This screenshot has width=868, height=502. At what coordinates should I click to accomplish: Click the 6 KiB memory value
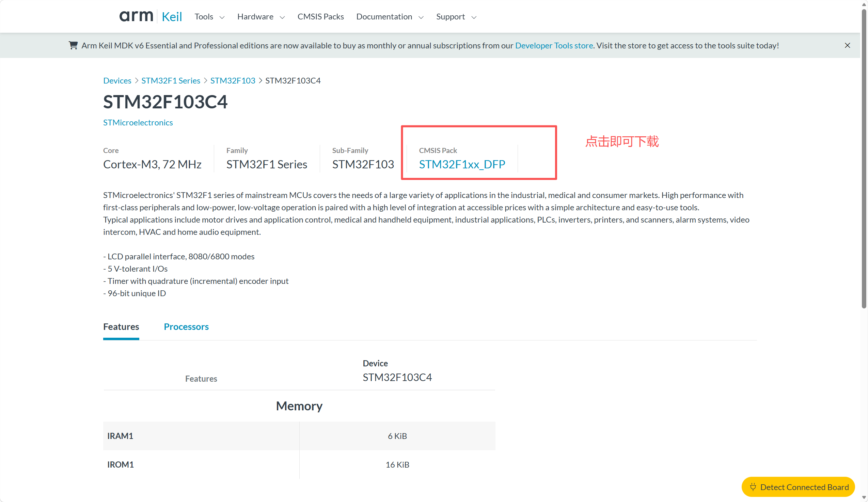point(397,436)
